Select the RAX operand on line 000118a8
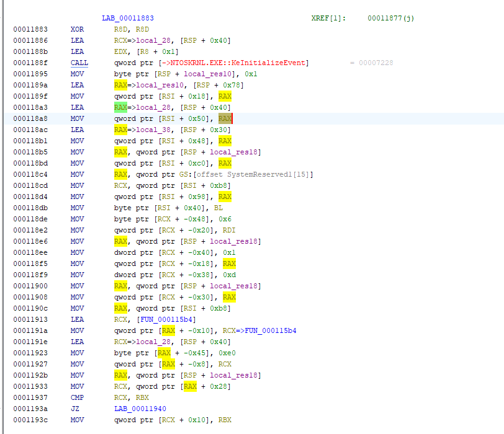This screenshot has height=434, width=504. click(225, 118)
